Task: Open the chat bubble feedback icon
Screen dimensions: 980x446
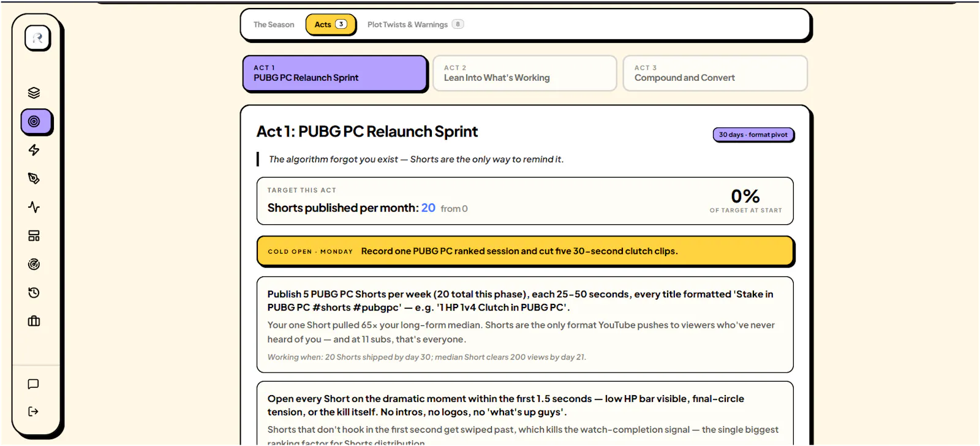Action: (x=34, y=384)
